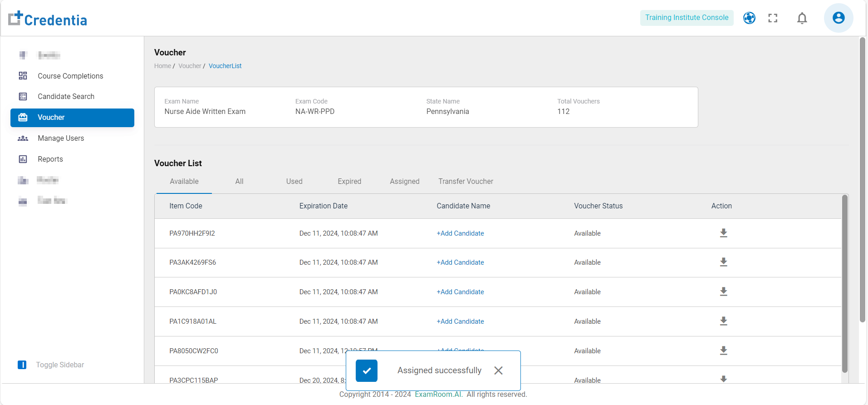This screenshot has width=868, height=405.
Task: Open Reports menu item
Action: pos(73,159)
